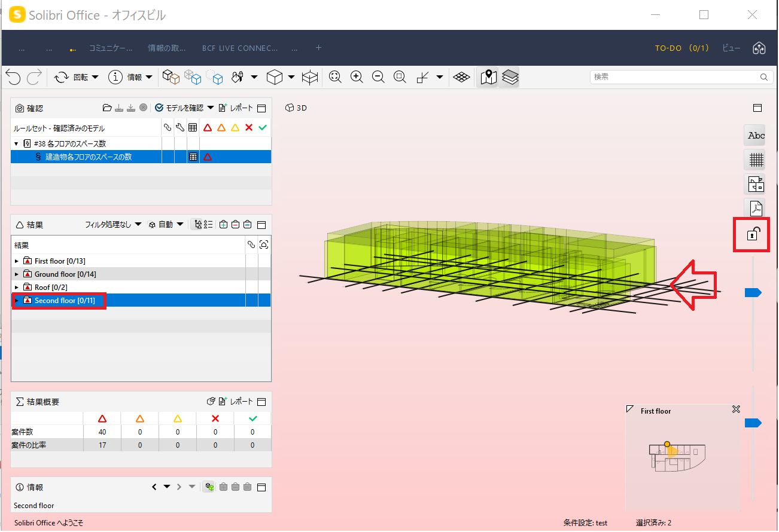Toggle the layers stack icon in toolbar
The width and height of the screenshot is (779, 532).
coord(510,77)
